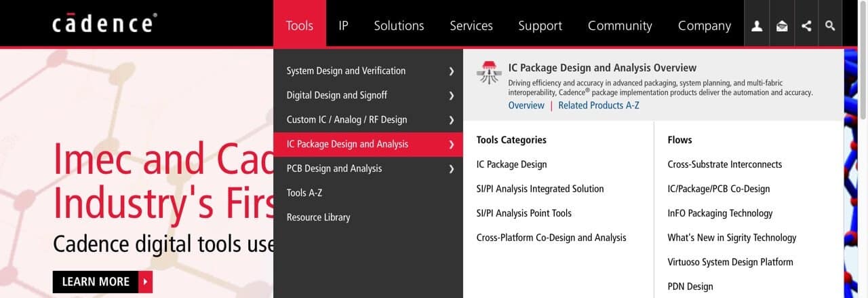Screen dimensions: 868x298
Task: Click the Flows heading
Action: pyautogui.click(x=680, y=140)
